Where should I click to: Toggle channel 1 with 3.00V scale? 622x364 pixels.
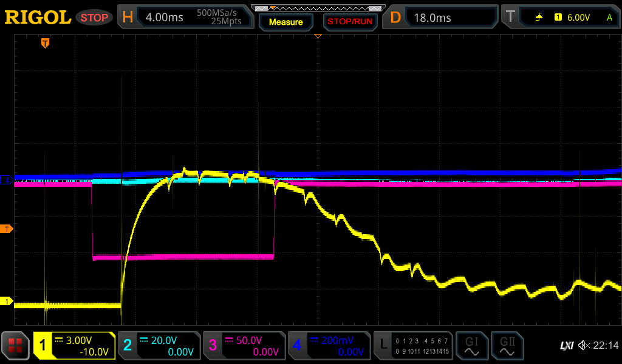pos(74,346)
